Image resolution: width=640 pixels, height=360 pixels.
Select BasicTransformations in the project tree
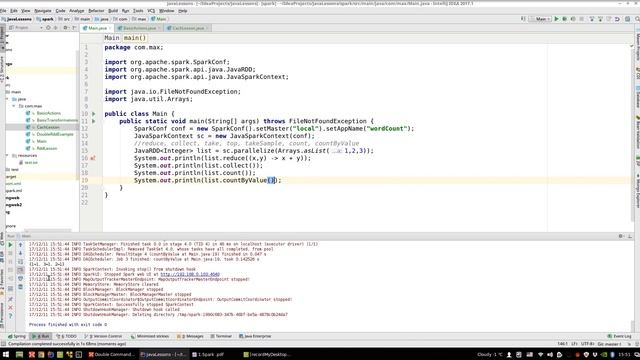click(x=57, y=120)
